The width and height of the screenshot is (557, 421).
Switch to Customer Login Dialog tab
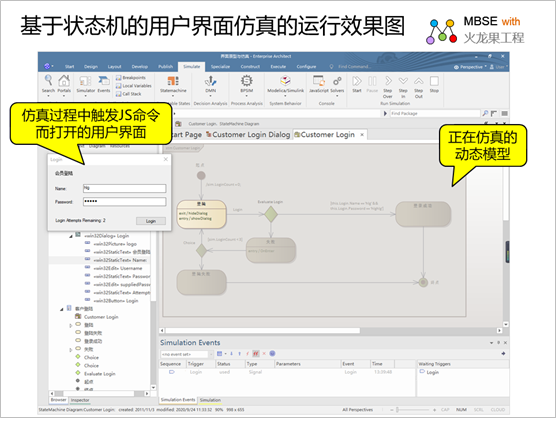(x=248, y=135)
